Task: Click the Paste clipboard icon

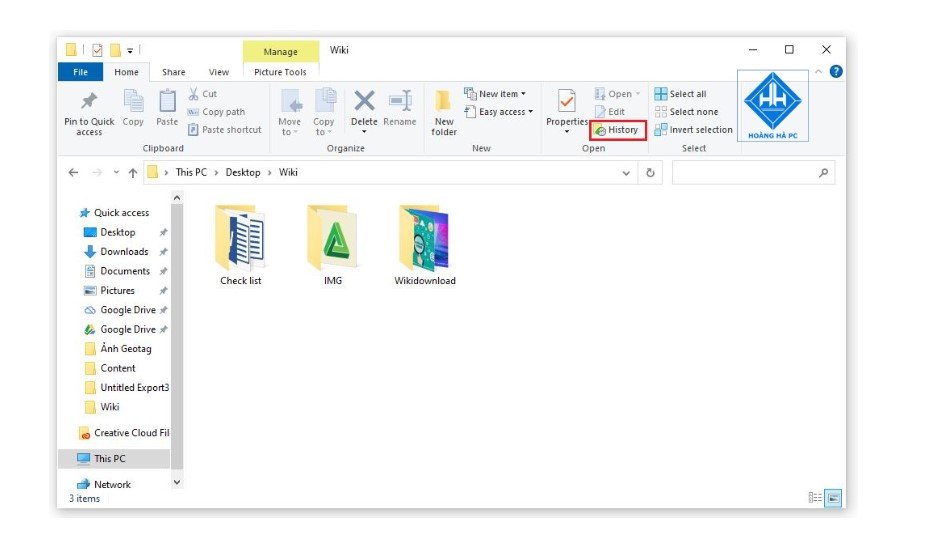Action: [167, 108]
